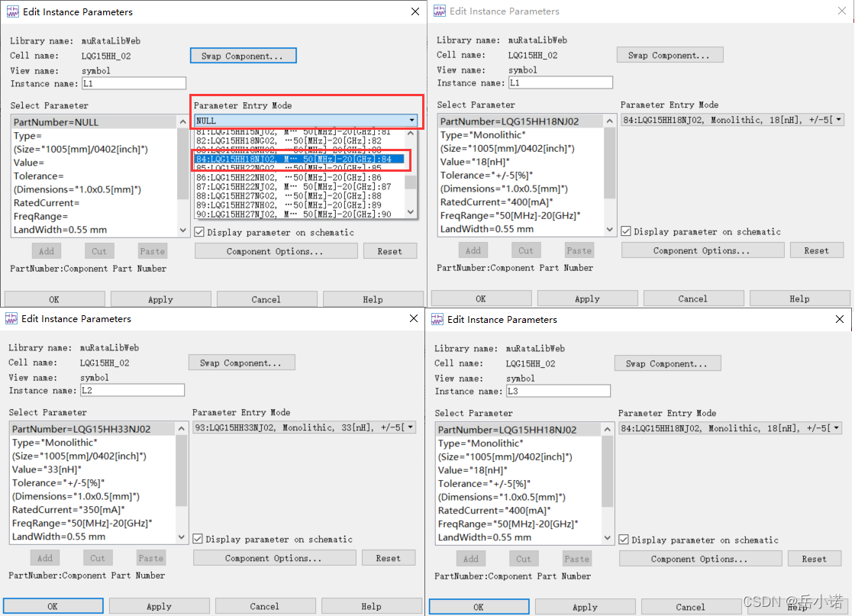Click the Instance name field containing L2
This screenshot has height=616, width=855.
click(133, 390)
